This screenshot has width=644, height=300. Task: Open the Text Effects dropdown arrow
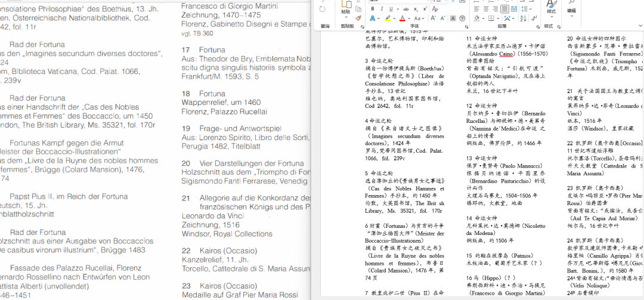pyautogui.click(x=379, y=18)
